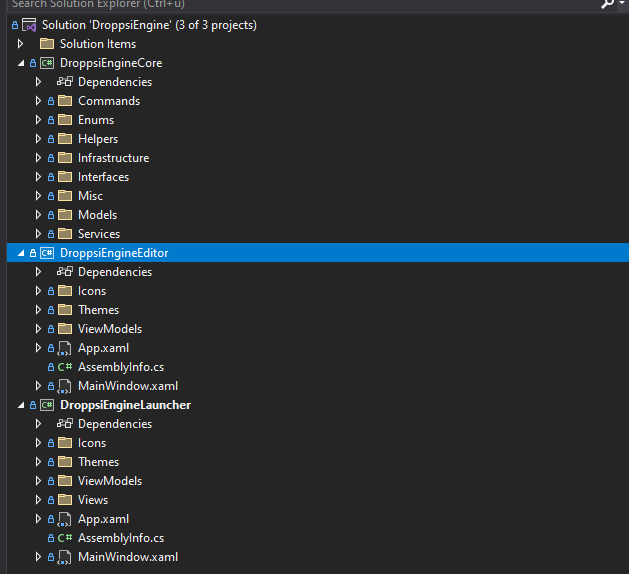Image resolution: width=629 pixels, height=574 pixels.
Task: Select the Themes label in DroppsiEngineEditor
Action: coord(99,310)
